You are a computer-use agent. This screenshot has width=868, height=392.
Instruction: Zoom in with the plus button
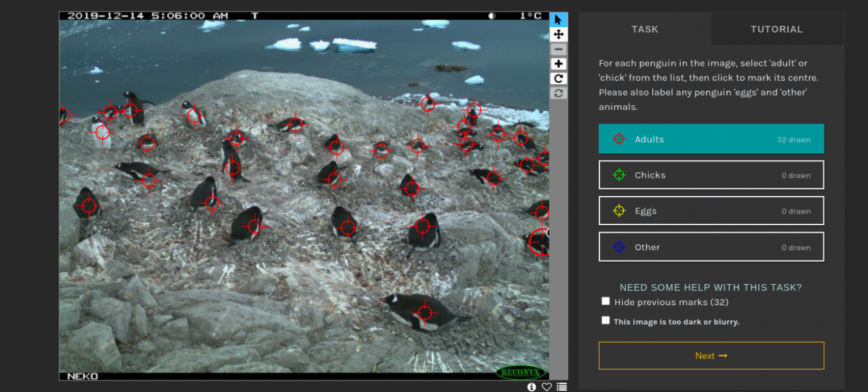[x=558, y=64]
